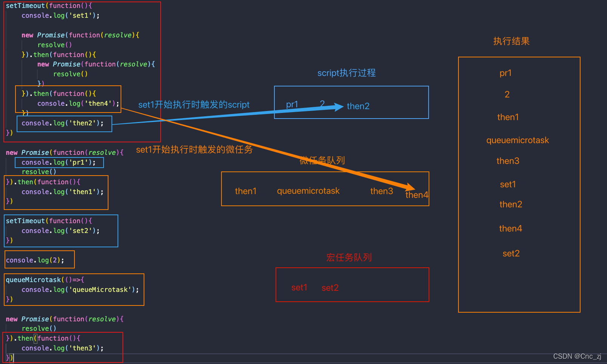Click the set1开始执行时触发的script label
607x364 pixels.
(194, 105)
